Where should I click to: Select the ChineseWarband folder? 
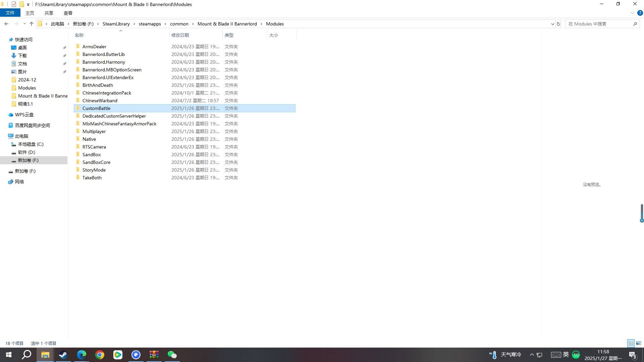(100, 101)
